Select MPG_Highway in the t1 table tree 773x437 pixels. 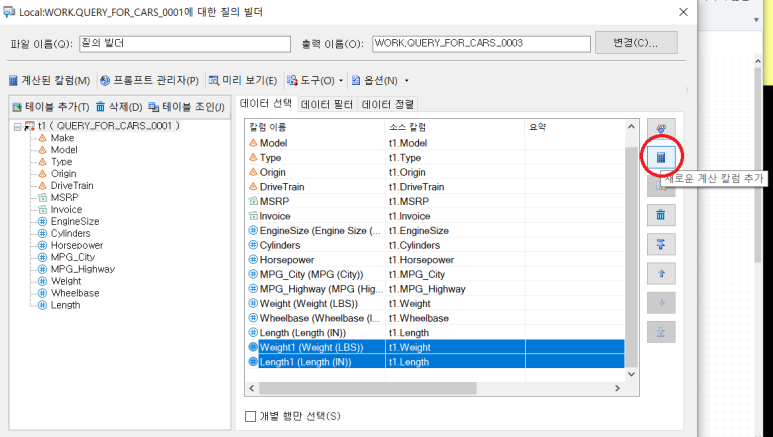(x=83, y=269)
